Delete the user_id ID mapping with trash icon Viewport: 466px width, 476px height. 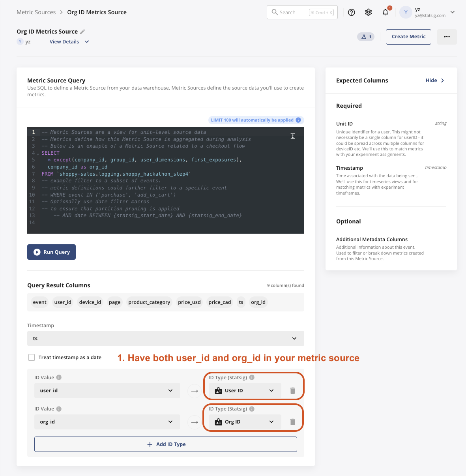[292, 390]
